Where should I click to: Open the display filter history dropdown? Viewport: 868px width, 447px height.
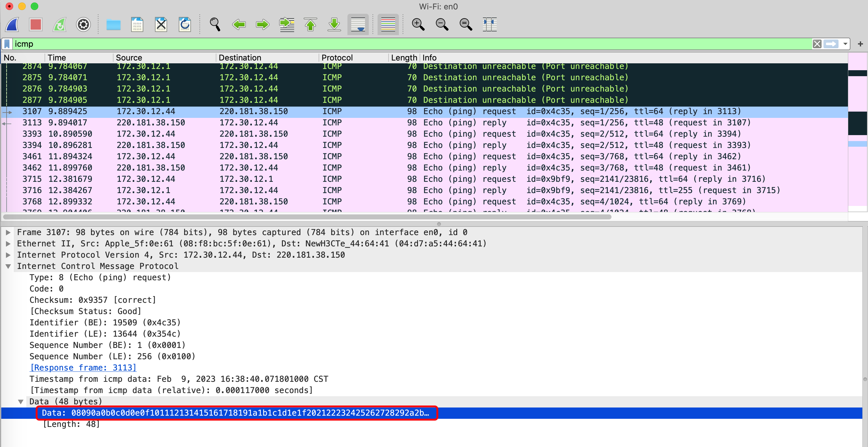tap(845, 44)
